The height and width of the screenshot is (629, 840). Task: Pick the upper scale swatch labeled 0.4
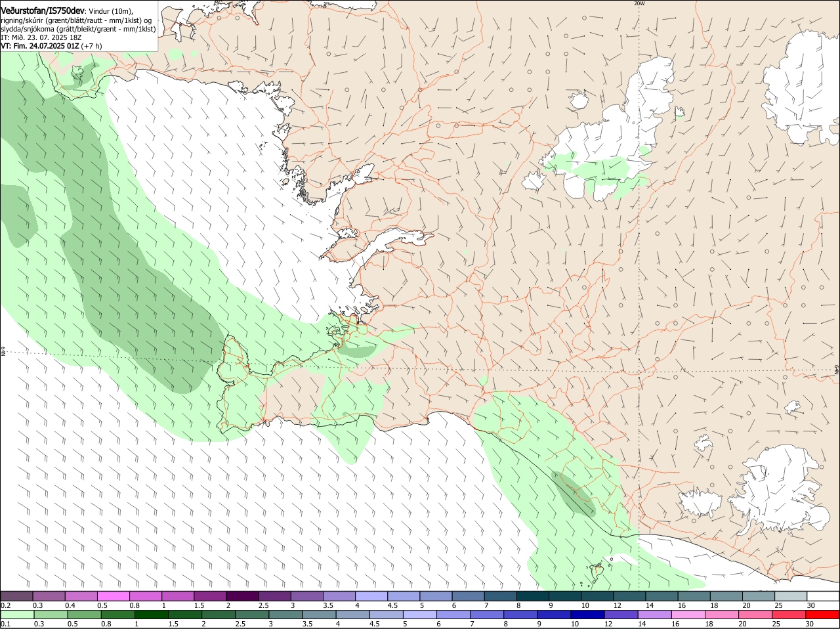coord(81,596)
